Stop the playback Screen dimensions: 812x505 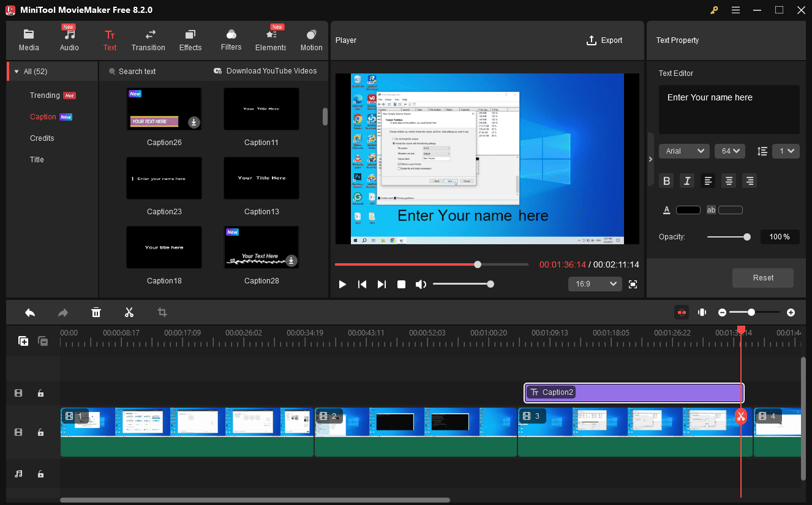pos(401,285)
